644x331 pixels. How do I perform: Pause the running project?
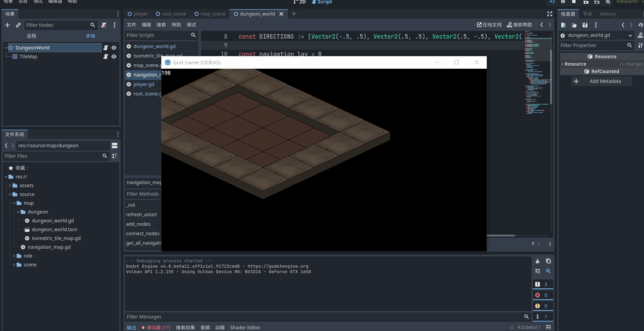pos(563,2)
